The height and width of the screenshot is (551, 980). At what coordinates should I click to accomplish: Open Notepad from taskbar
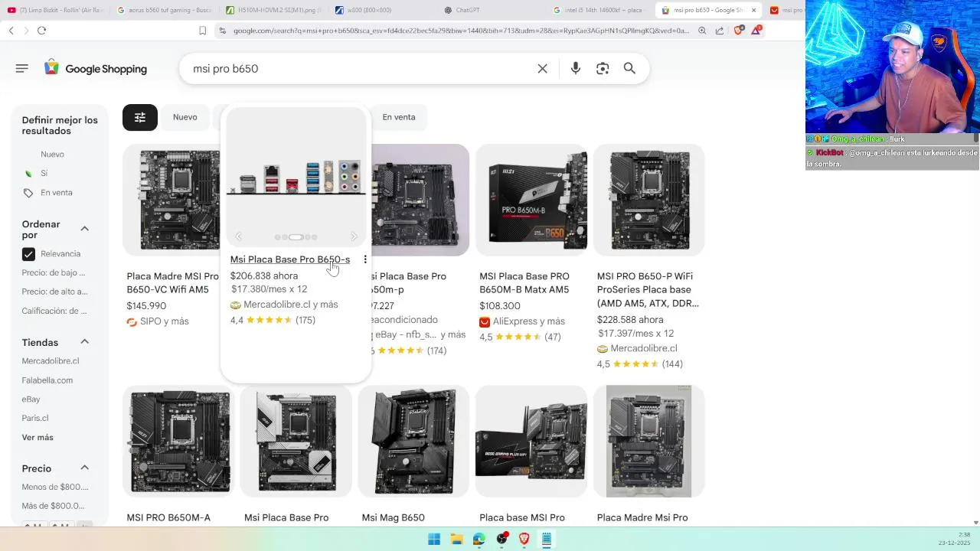547,540
